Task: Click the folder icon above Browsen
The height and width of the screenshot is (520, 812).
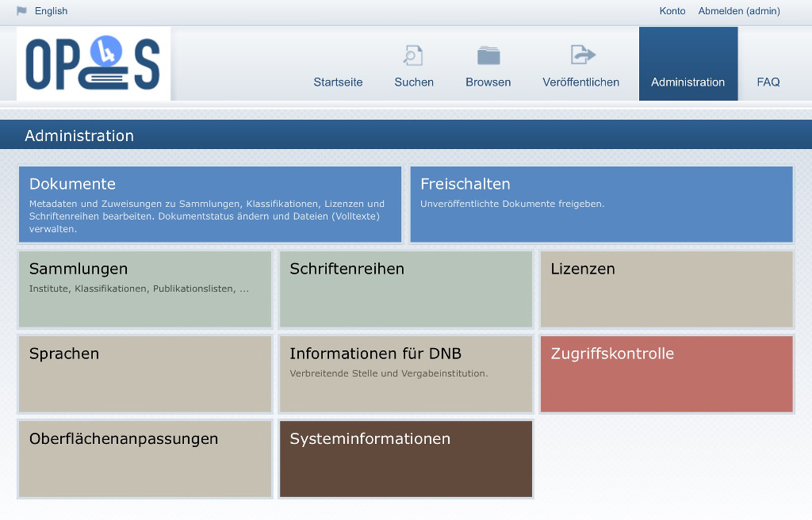Action: pos(488,55)
